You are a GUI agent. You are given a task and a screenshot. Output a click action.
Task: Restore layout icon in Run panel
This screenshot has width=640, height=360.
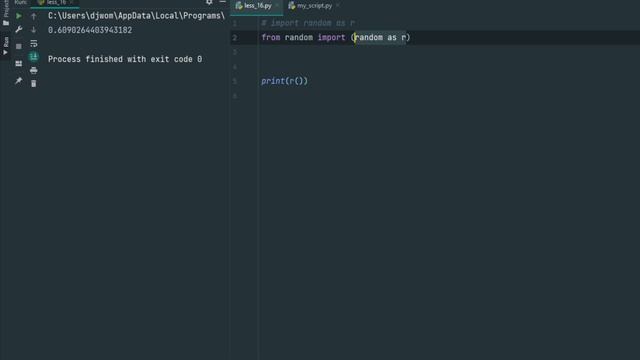pos(19,64)
